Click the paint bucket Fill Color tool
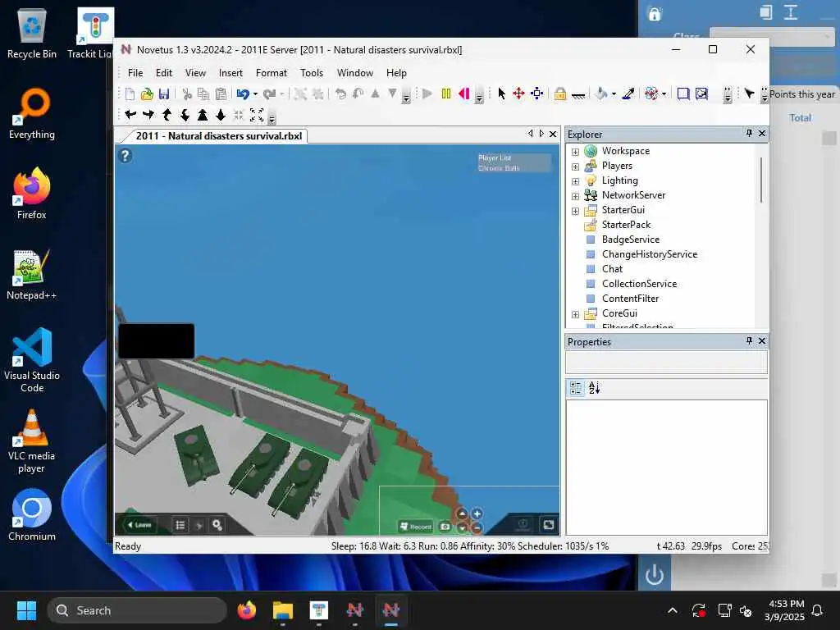840x630 pixels. click(x=601, y=94)
